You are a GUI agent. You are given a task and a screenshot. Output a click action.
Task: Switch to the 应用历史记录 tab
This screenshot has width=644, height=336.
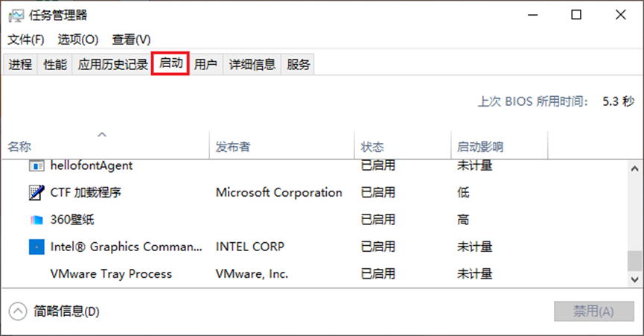[x=113, y=65]
